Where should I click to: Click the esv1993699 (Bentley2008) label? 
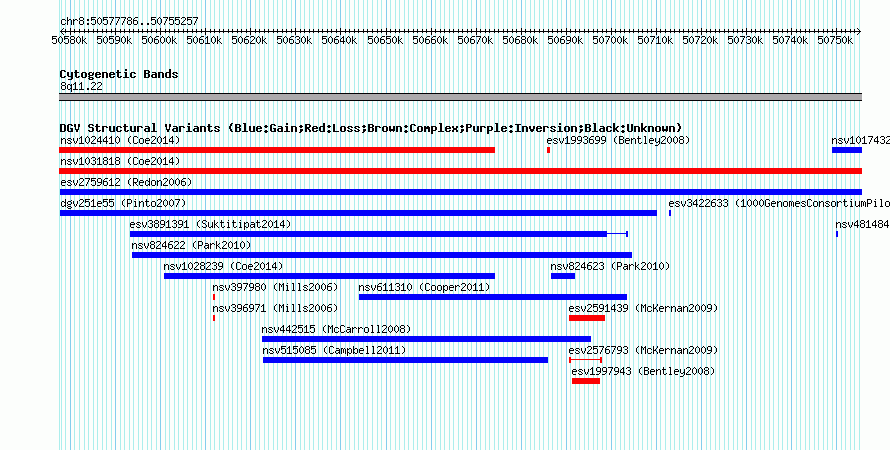click(619, 140)
